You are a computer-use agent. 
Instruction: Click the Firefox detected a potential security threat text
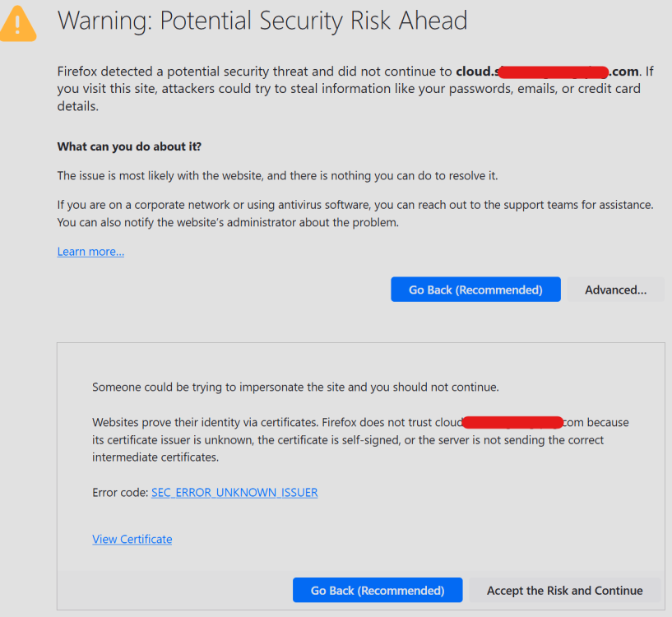click(255, 72)
